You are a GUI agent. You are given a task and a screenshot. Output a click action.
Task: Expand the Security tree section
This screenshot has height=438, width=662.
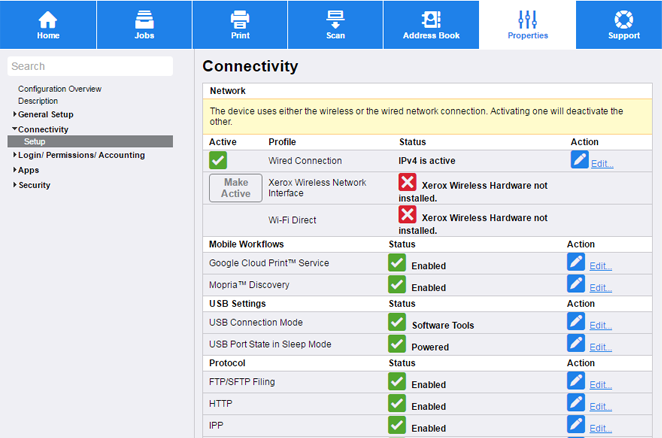[x=33, y=185]
